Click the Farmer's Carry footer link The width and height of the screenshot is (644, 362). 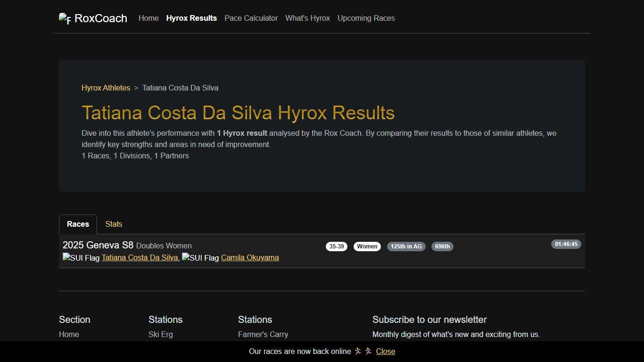(263, 334)
